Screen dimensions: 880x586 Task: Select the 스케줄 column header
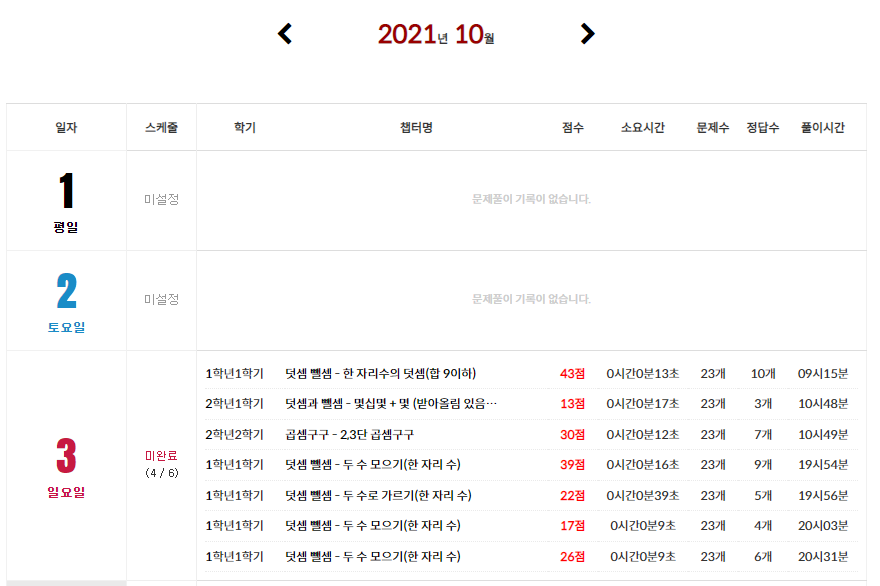coord(162,127)
